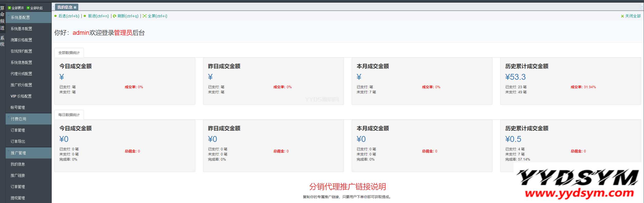Click the green 全部收起 collapse-all icon
This screenshot has height=203, width=644.
pos(28,8)
